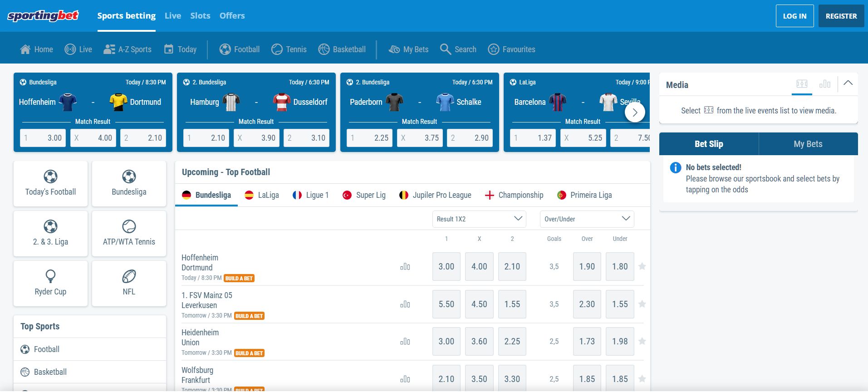Open Bundesliga quick link tile
This screenshot has width=868, height=392.
click(x=129, y=184)
